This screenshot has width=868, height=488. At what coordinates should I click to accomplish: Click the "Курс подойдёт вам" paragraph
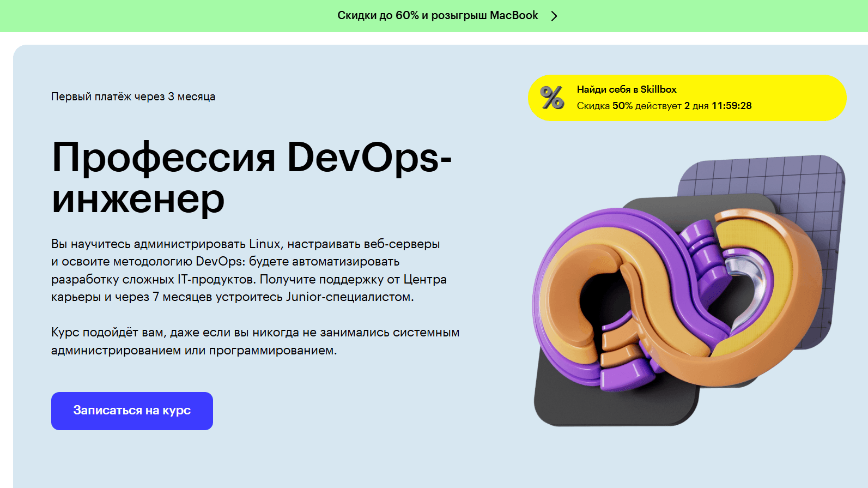(x=255, y=341)
